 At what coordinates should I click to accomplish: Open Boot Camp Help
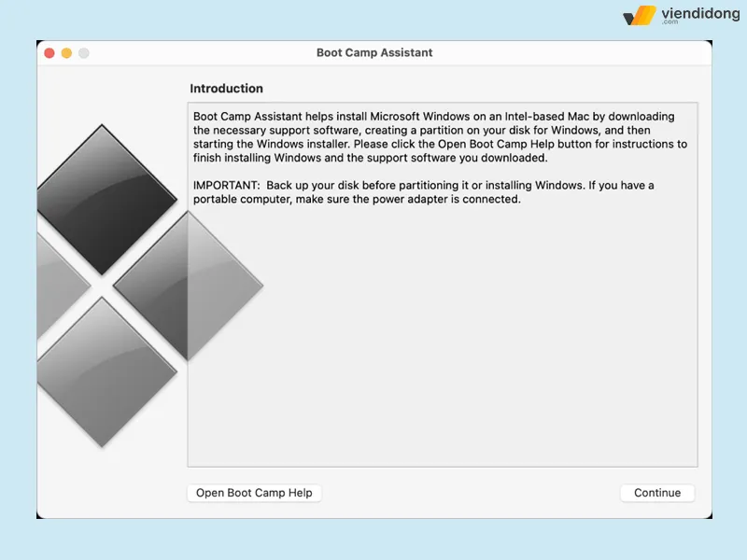pos(254,493)
